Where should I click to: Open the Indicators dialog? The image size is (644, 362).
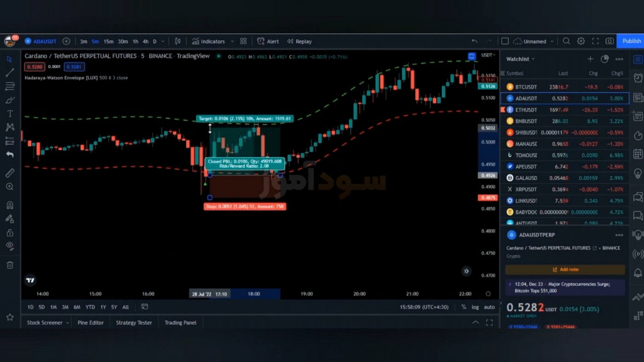coord(208,41)
